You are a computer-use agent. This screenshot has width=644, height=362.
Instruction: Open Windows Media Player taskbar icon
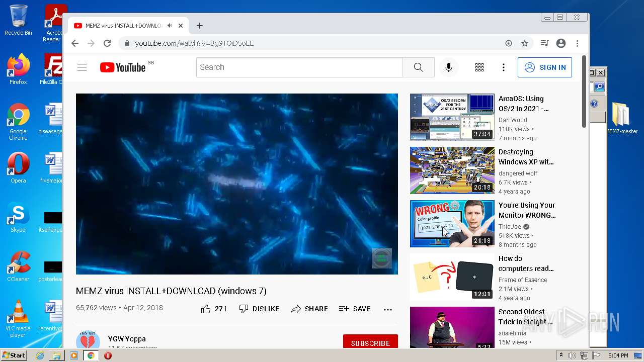(x=74, y=355)
